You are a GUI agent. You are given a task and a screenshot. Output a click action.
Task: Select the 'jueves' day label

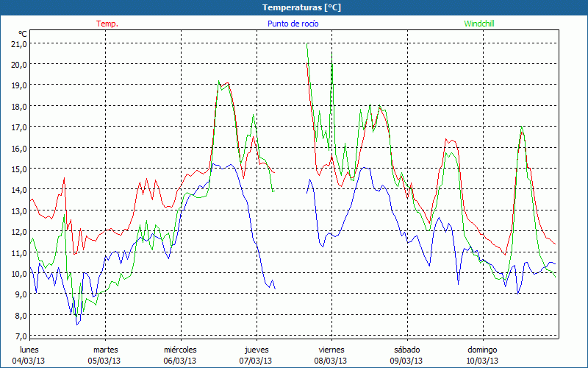(x=256, y=350)
